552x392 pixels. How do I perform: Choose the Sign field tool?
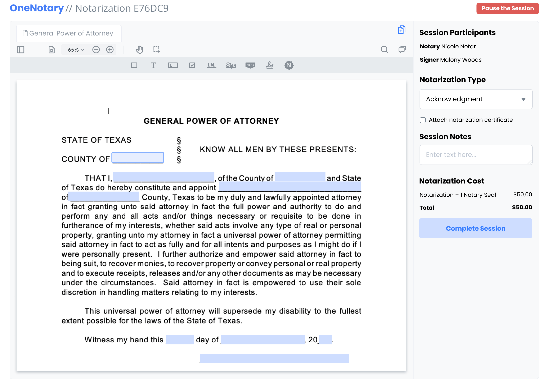coord(231,65)
